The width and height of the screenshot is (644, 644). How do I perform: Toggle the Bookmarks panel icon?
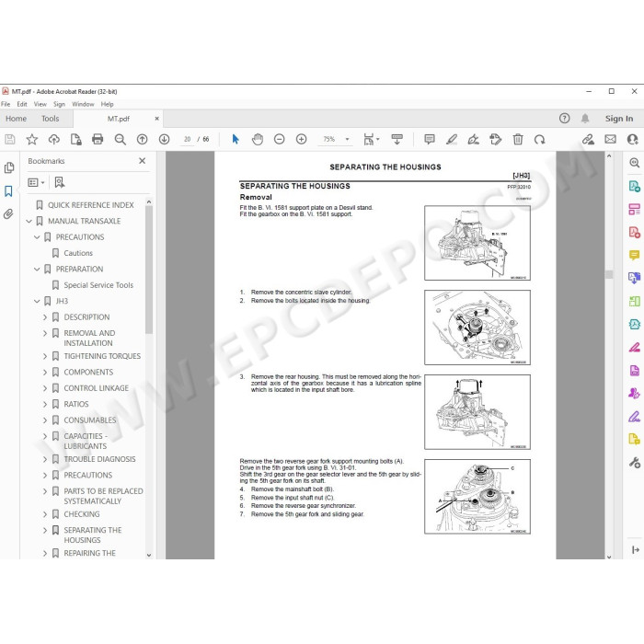pyautogui.click(x=8, y=191)
